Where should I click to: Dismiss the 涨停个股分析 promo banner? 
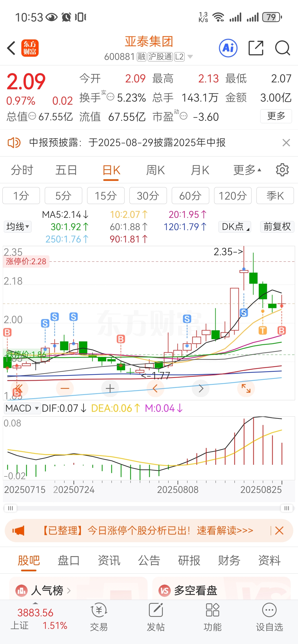pos(279,530)
